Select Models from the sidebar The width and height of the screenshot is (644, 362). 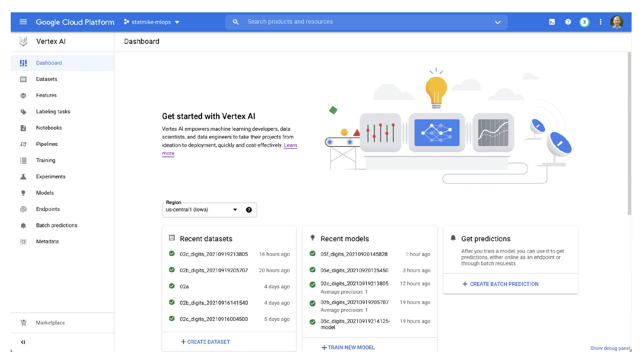(x=45, y=193)
